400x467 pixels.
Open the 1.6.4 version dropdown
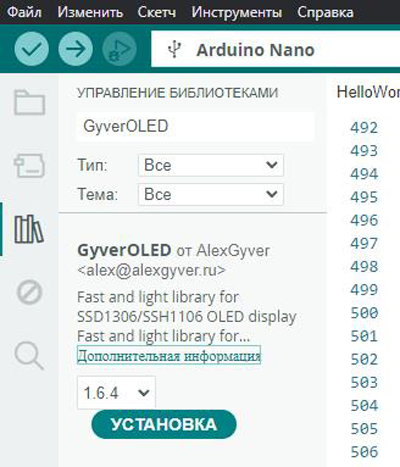point(116,393)
